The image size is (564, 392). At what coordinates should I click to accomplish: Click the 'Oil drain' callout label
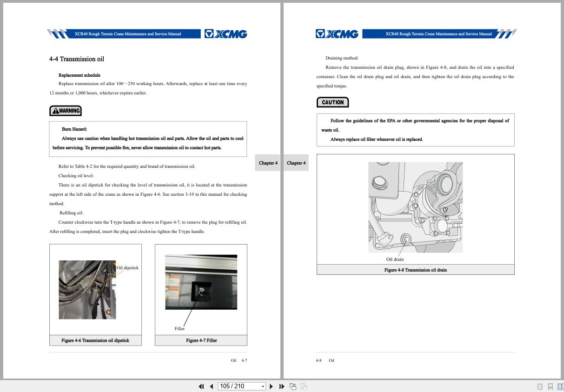pyautogui.click(x=395, y=259)
